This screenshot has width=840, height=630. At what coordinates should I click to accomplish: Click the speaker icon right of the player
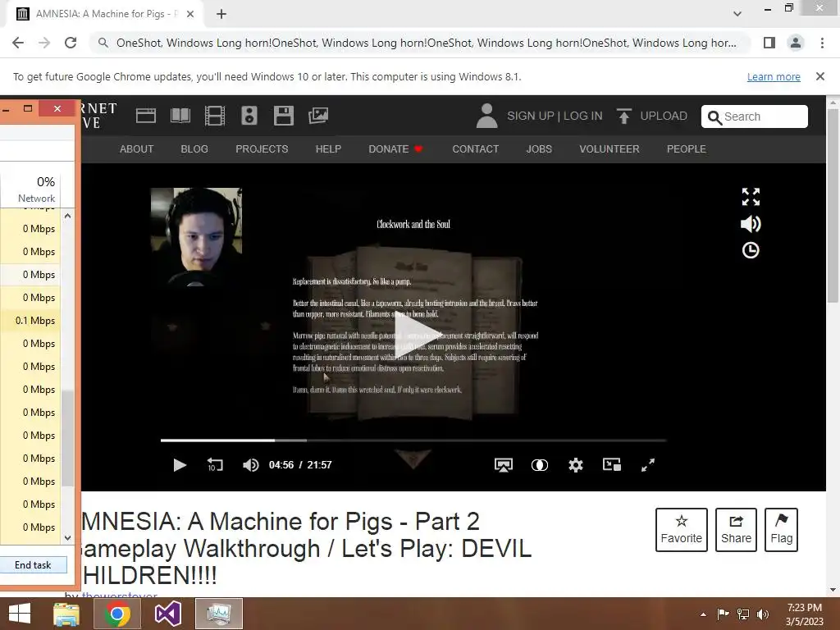tap(751, 223)
